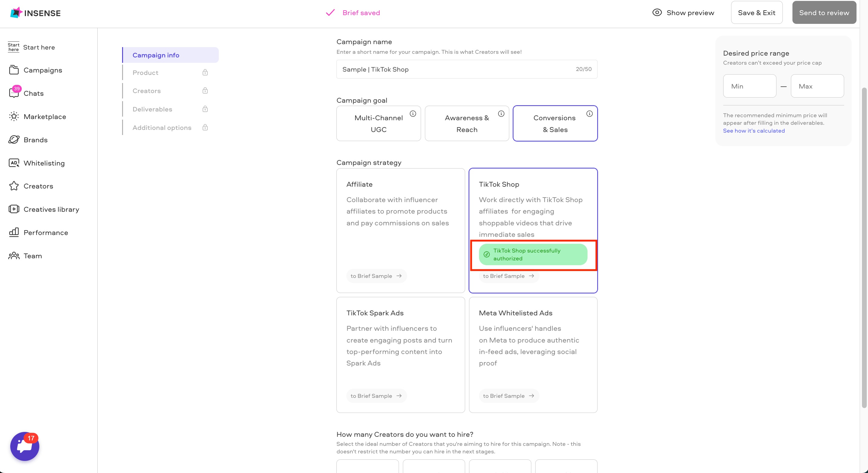Open TikTok Spark Ads to Brief Sample link
868x473 pixels.
376,396
